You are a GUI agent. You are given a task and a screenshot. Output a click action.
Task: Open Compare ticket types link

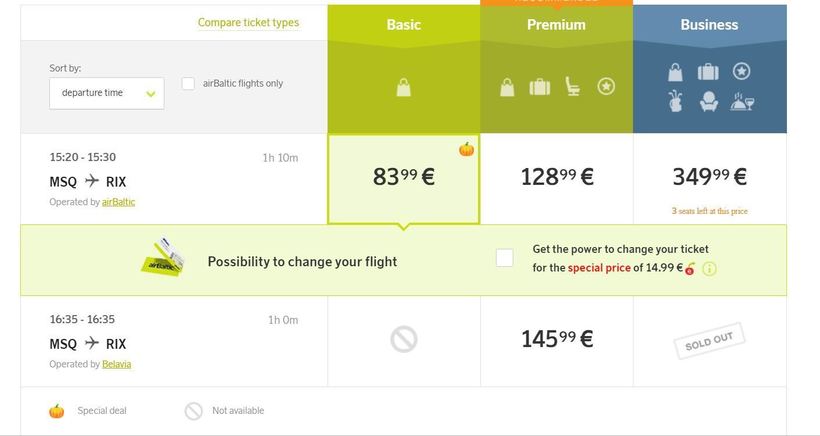[x=248, y=23]
